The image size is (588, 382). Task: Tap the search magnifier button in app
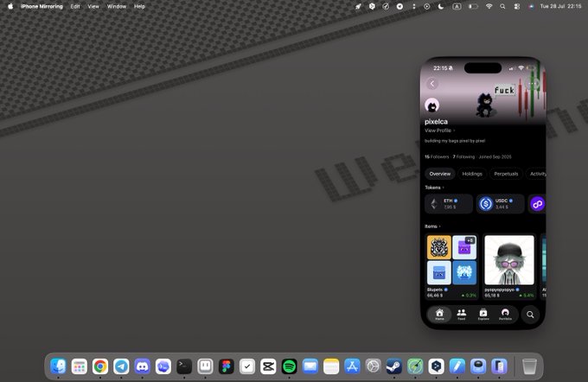[x=530, y=315]
